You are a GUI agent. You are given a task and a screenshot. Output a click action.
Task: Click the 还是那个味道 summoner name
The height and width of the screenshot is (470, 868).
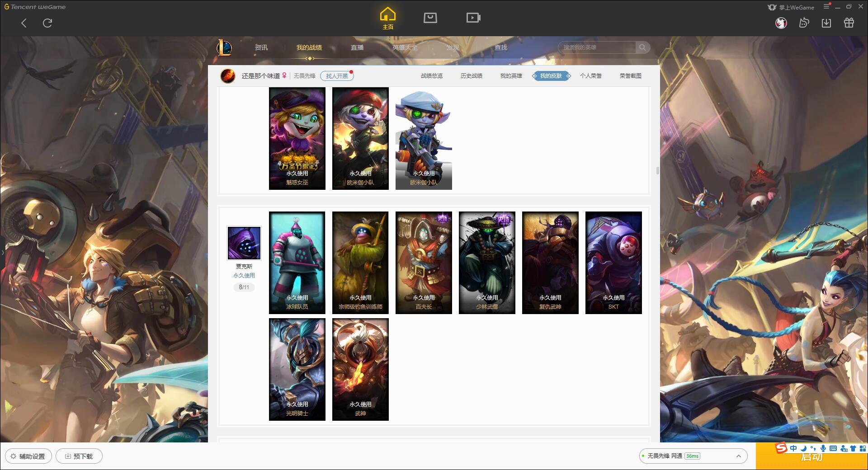coord(261,76)
